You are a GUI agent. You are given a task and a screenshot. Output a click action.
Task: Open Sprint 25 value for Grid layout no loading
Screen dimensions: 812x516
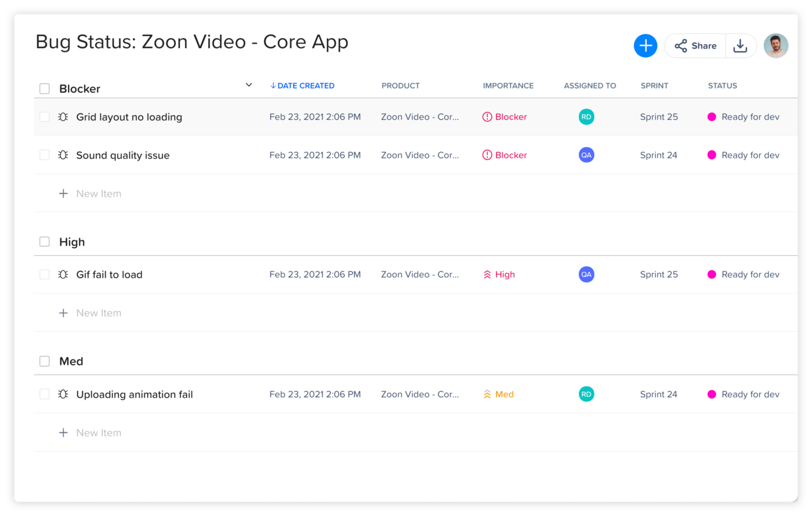[x=659, y=117]
